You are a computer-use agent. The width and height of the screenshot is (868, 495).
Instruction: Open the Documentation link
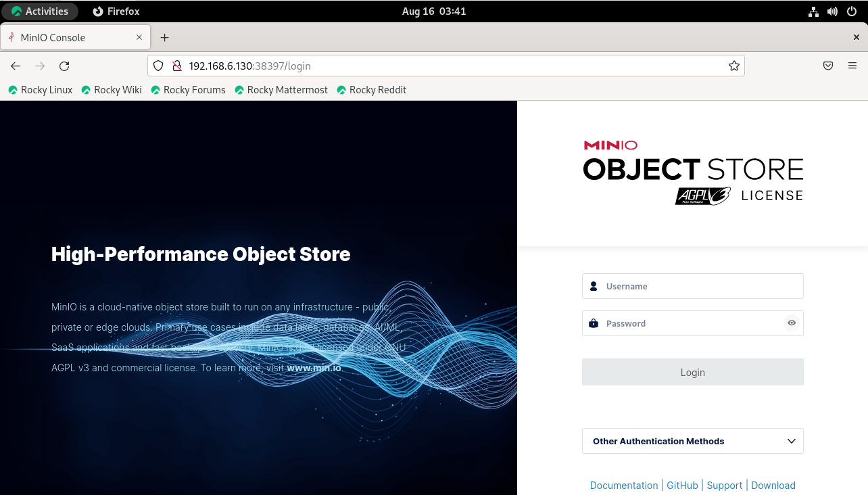click(624, 486)
